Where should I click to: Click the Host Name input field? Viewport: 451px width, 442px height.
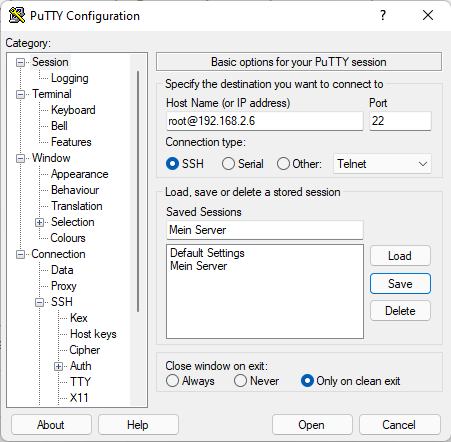265,121
